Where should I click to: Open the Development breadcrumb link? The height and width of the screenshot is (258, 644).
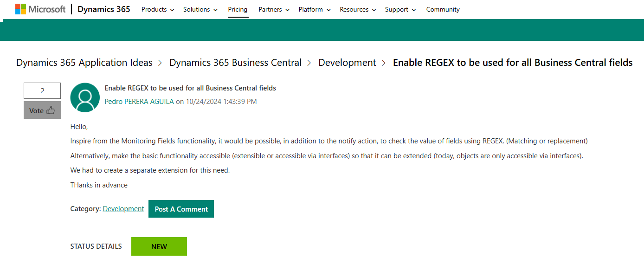pos(347,63)
